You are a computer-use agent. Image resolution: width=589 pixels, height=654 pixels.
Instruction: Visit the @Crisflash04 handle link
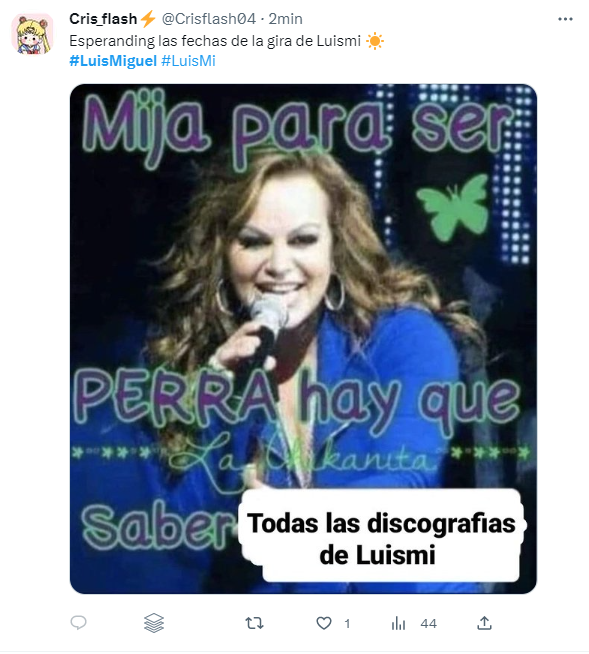tap(209, 19)
